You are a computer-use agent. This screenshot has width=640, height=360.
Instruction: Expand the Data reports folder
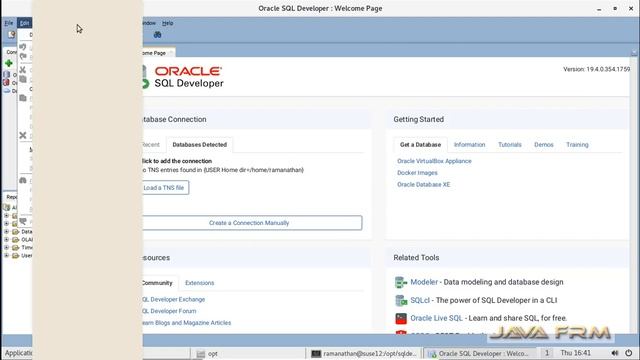tap(6, 231)
